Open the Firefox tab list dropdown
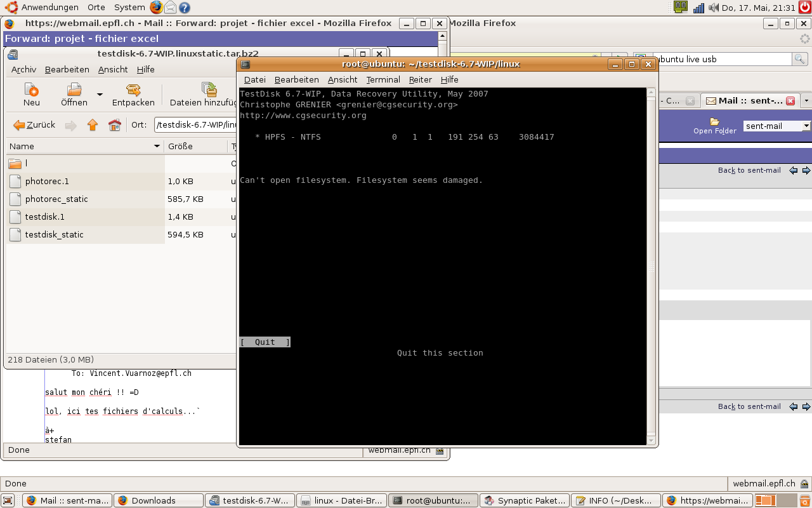The height and width of the screenshot is (508, 812). coord(806,100)
